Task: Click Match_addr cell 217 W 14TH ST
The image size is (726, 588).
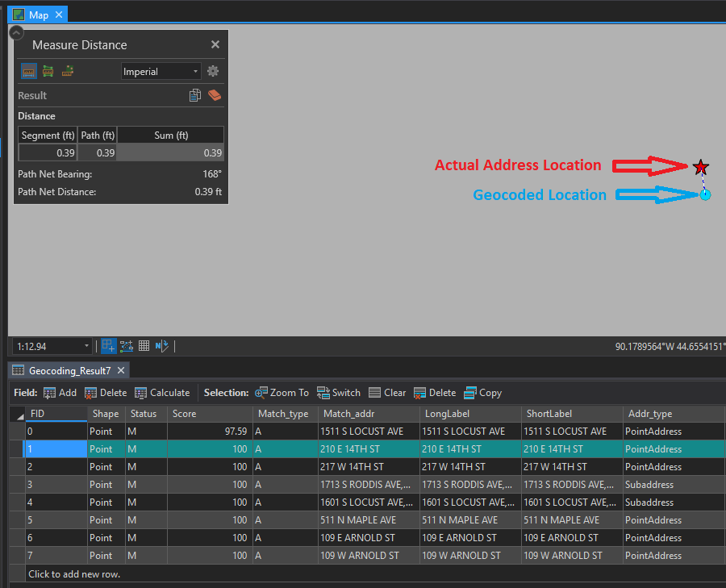Action: coord(369,467)
